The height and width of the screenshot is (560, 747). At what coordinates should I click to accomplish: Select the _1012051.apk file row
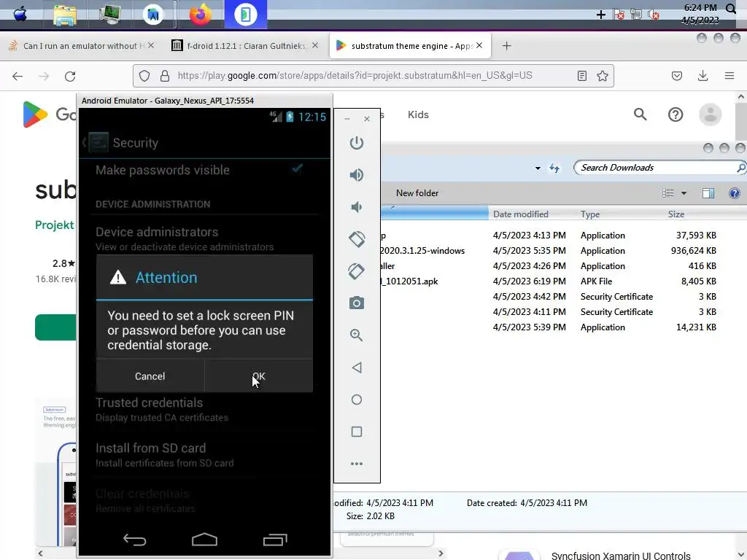pyautogui.click(x=548, y=281)
